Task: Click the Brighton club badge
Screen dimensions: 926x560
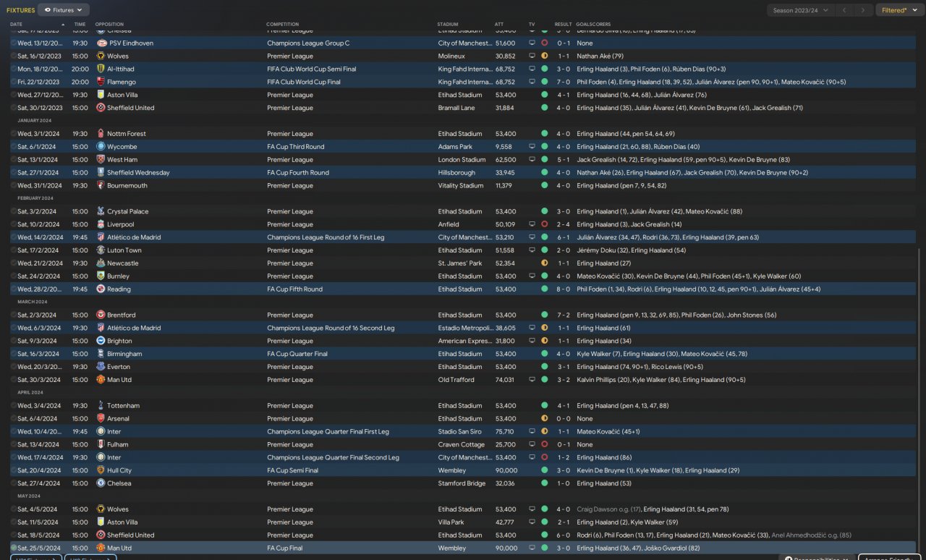Action: (x=101, y=341)
